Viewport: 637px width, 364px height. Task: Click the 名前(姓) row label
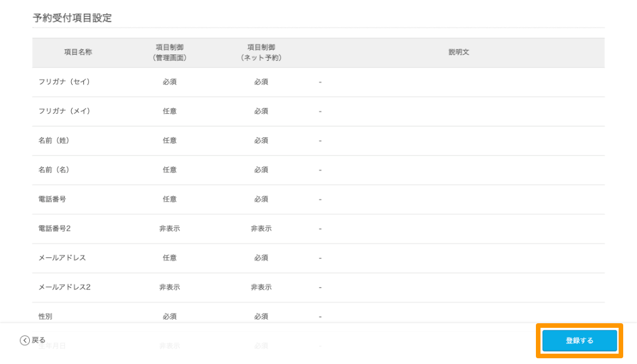pos(54,141)
